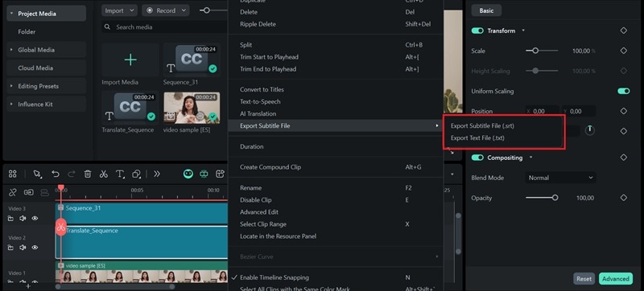The image size is (644, 291).
Task: Click the overlapping shapes icon beside the Text tool
Action: [x=136, y=174]
